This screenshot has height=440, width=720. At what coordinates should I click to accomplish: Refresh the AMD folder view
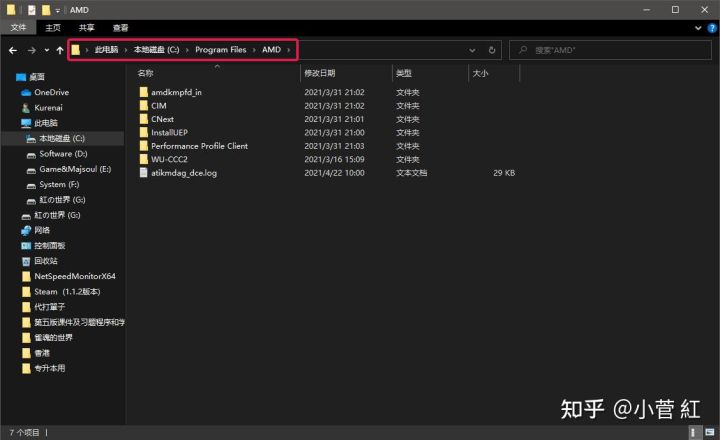(492, 50)
